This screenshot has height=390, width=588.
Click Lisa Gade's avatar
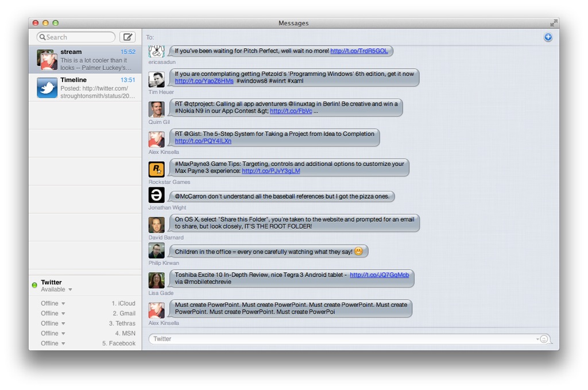[156, 280]
